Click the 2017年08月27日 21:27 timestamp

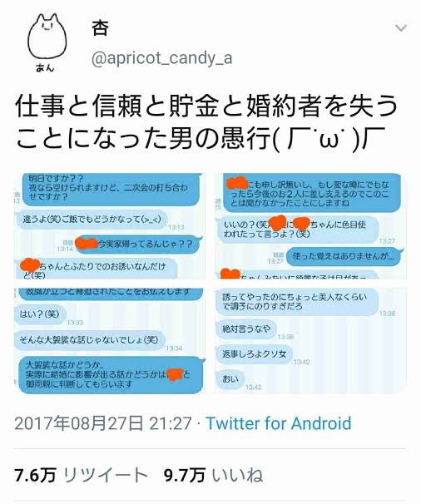[x=103, y=423]
